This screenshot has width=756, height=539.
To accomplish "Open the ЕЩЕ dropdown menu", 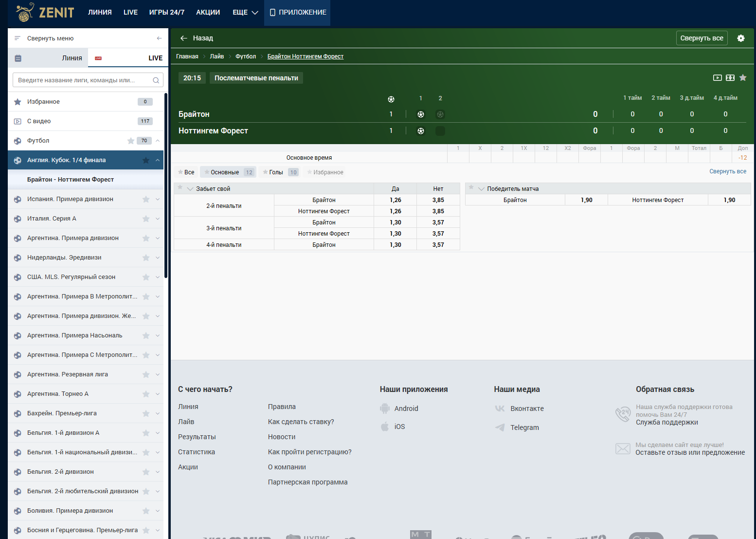I will (x=245, y=12).
